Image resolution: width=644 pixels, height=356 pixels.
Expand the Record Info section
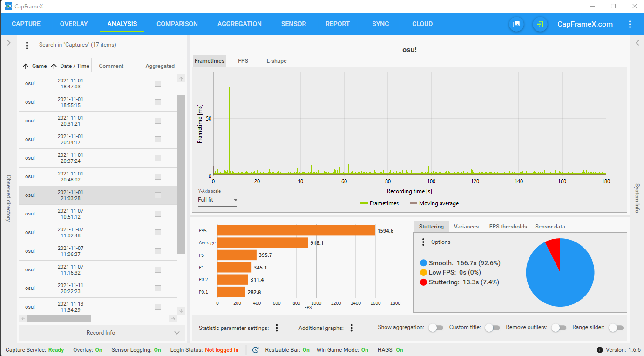101,333
